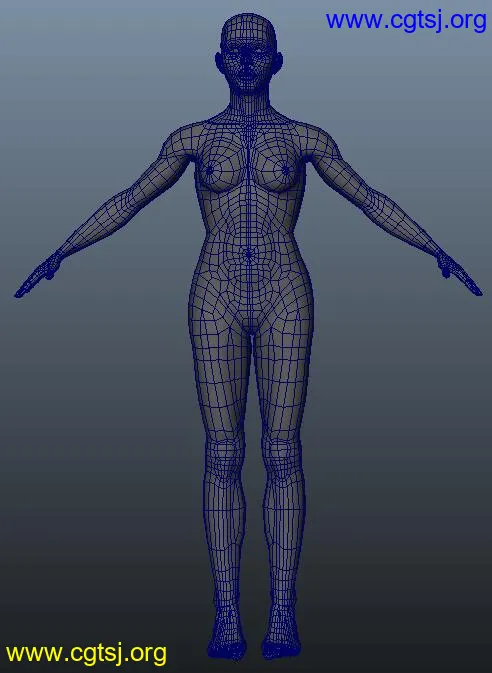Select the navel vertex pole on the torso
Image resolution: width=492 pixels, height=673 pixels.
point(248,255)
